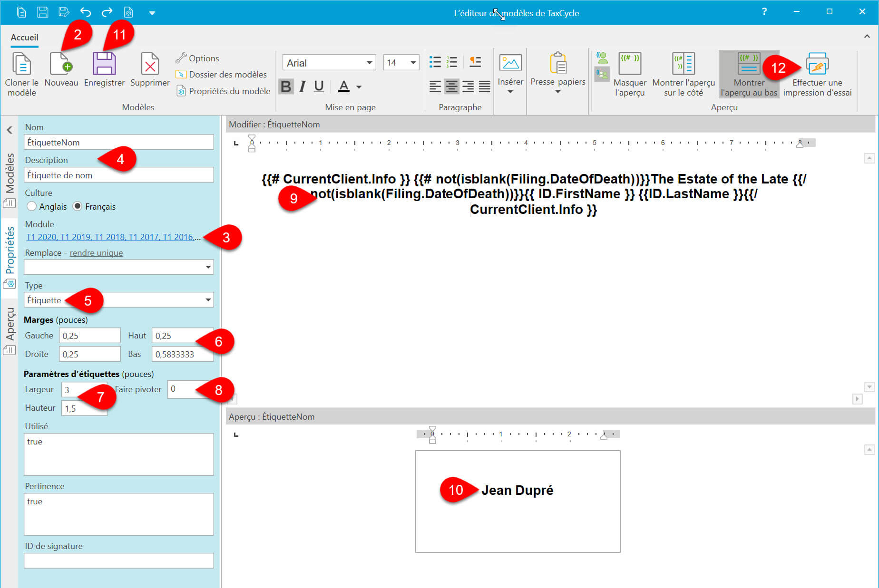Screen dimensions: 879x588
Task: Delete the template with Supprimer
Action: click(150, 69)
